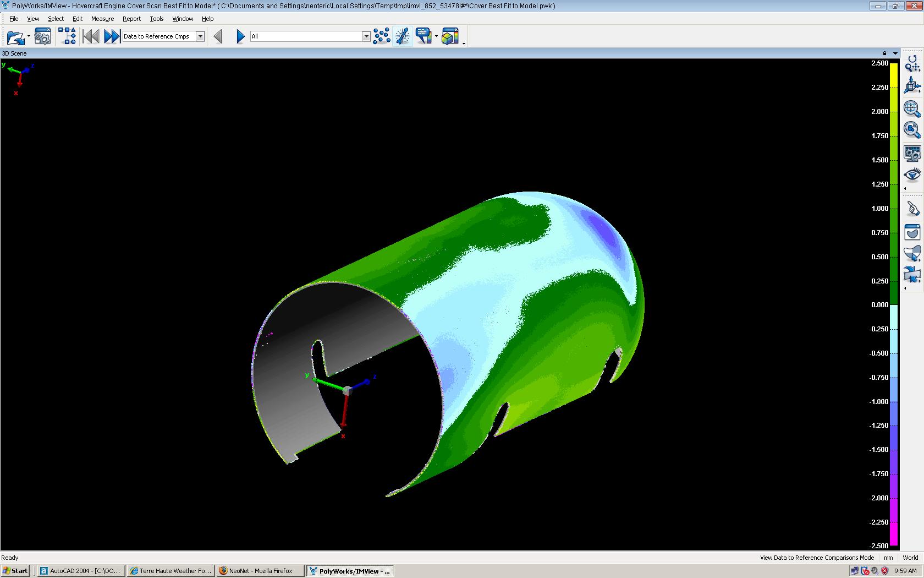Image resolution: width=924 pixels, height=578 pixels.
Task: Open the Tools menu
Action: pyautogui.click(x=157, y=19)
